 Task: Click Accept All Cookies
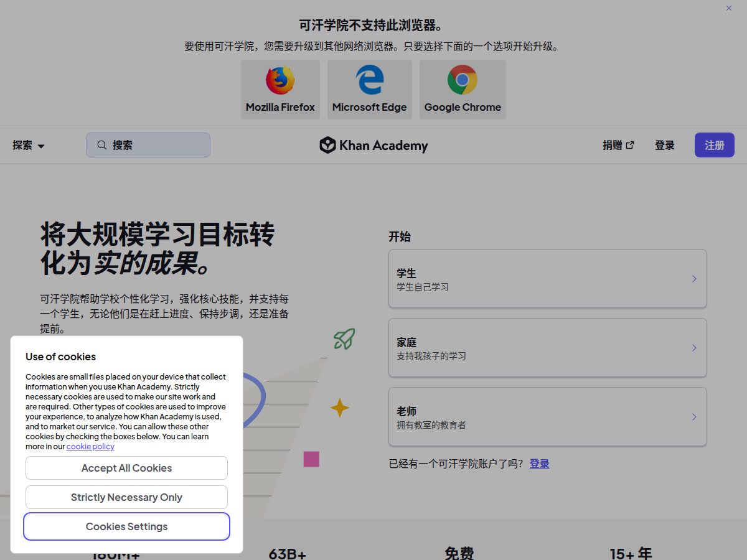click(126, 468)
